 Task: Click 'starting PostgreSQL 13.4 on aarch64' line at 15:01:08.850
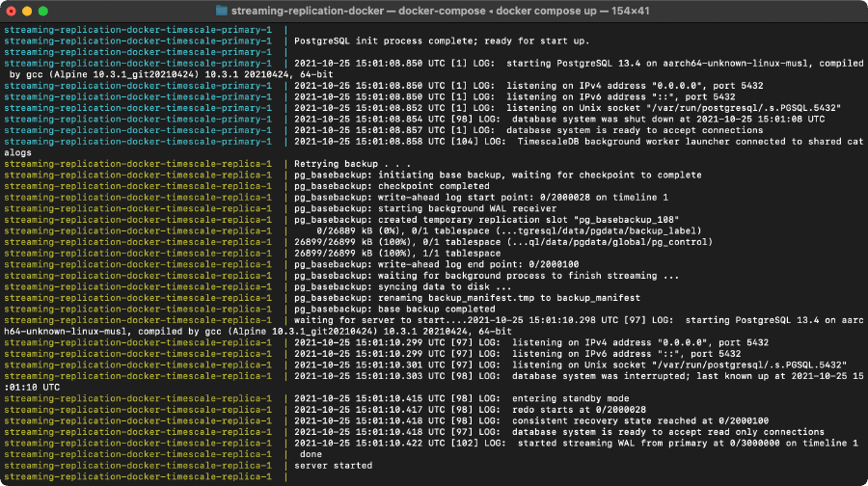tap(579, 64)
